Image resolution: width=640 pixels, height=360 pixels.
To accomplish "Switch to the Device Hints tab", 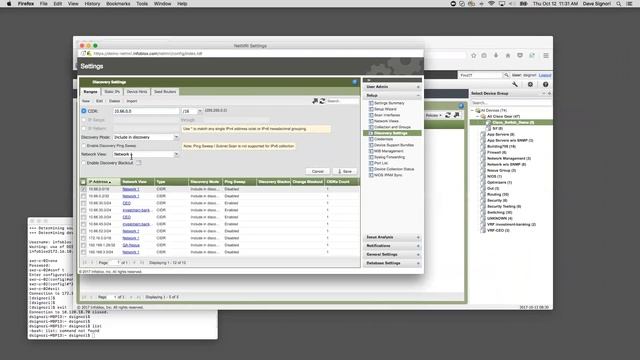I will click(x=137, y=92).
